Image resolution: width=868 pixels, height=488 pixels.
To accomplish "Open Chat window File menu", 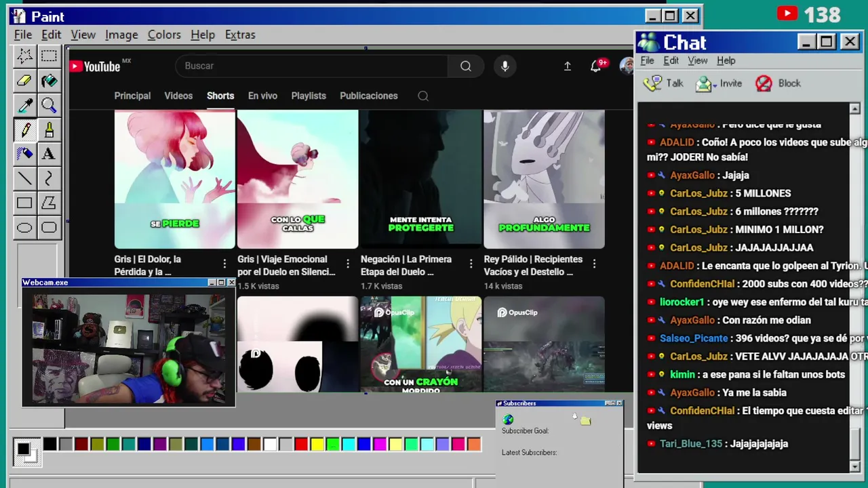I will 647,60.
